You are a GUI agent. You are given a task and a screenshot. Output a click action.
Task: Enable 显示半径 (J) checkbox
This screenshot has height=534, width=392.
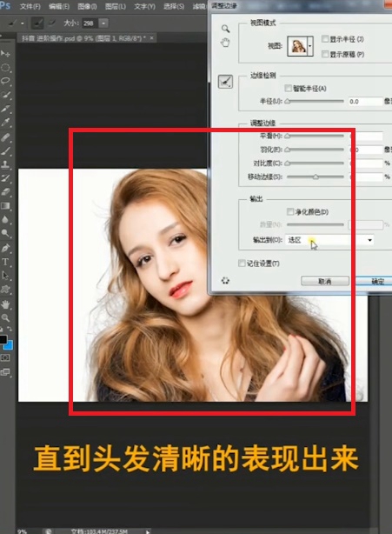coord(324,39)
